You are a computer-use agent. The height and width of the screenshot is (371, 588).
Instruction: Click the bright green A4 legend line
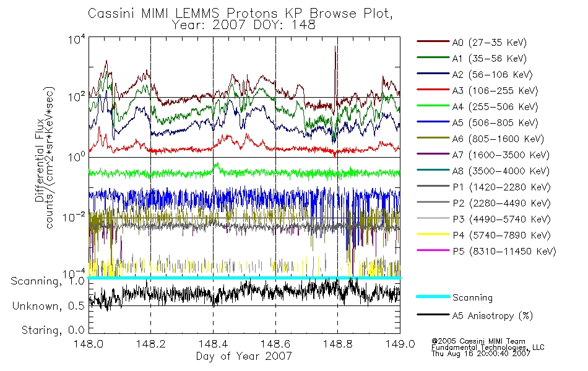pyautogui.click(x=433, y=106)
